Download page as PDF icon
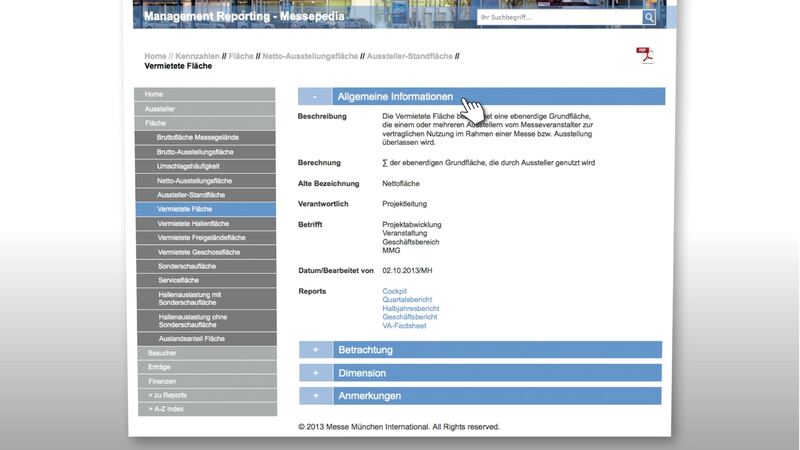The width and height of the screenshot is (800, 450). tap(645, 55)
